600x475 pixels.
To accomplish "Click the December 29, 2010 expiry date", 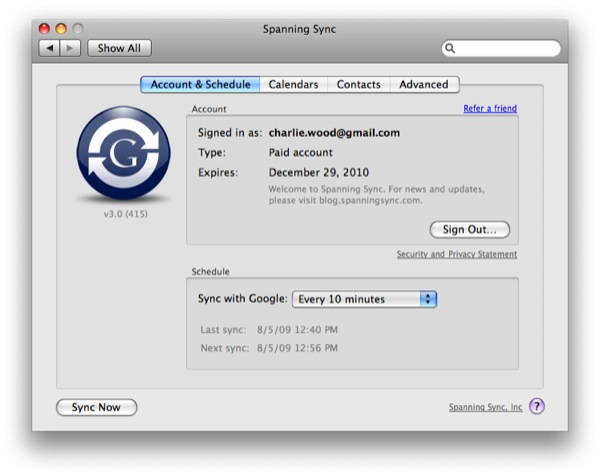I will pyautogui.click(x=319, y=172).
